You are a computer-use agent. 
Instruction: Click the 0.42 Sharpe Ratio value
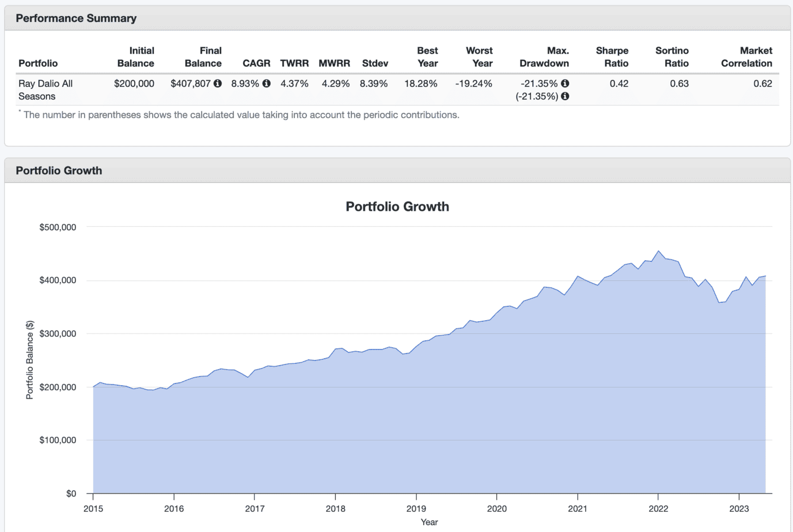point(619,83)
